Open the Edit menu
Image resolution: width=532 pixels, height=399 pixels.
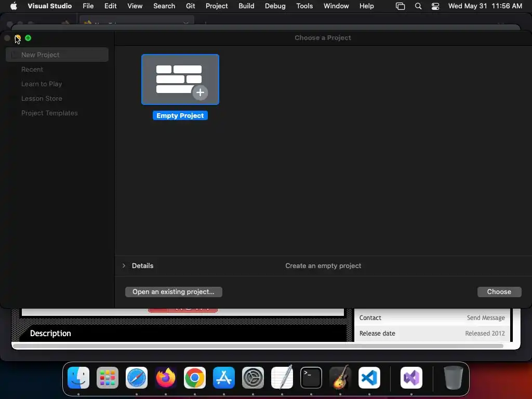click(110, 6)
